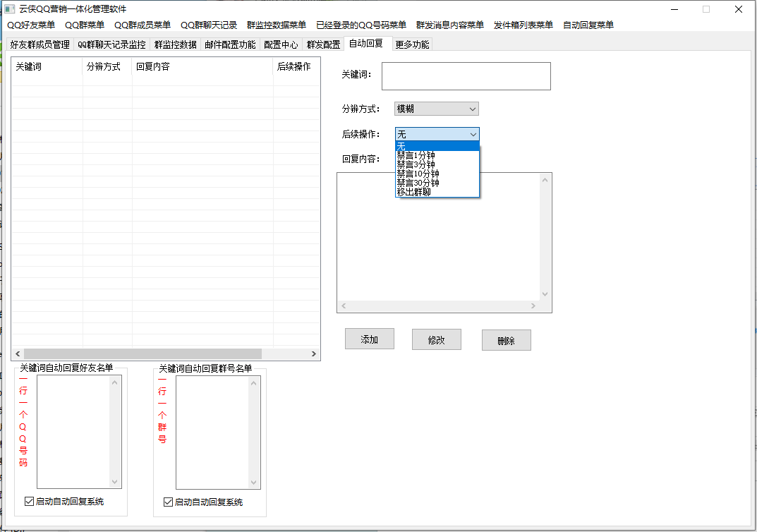Screen dimensions: 757x532
Task: Click the 后续操作 column header
Action: [x=296, y=66]
